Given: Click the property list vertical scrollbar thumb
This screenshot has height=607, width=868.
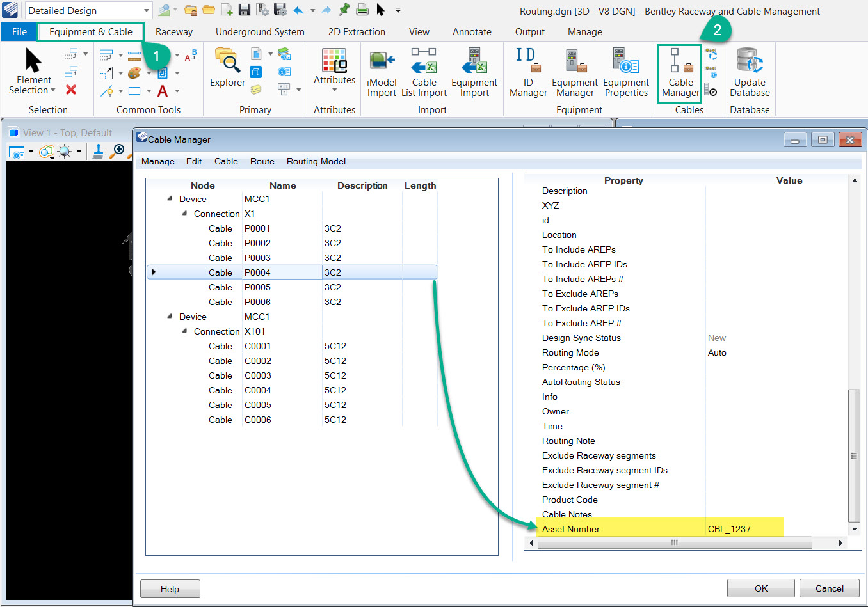Looking at the screenshot, I should click(x=854, y=455).
